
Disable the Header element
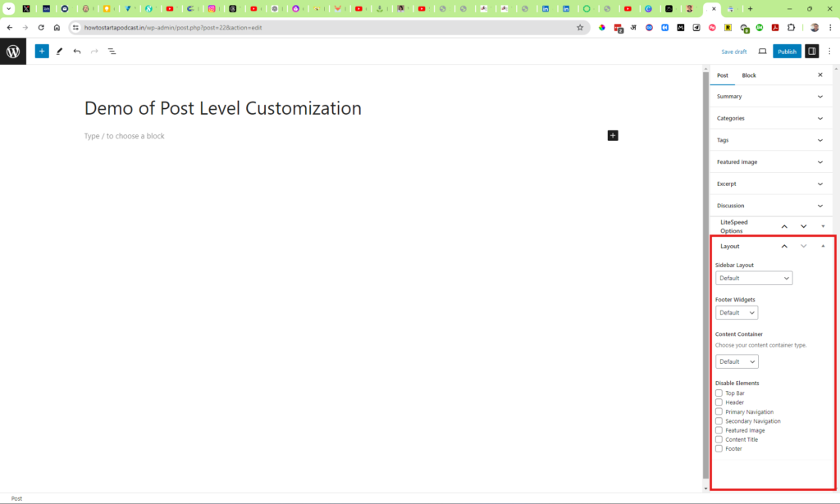coord(719,402)
